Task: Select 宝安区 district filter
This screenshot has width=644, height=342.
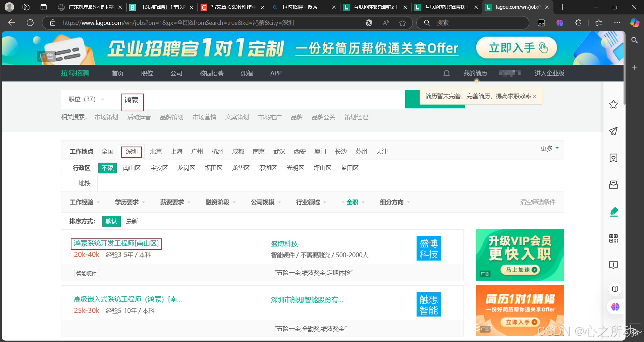Action: (x=159, y=168)
